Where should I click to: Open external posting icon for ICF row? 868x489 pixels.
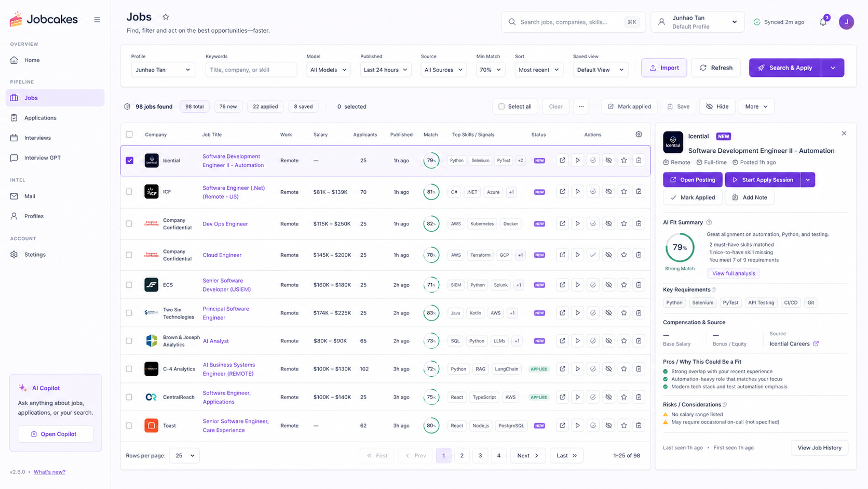click(562, 192)
